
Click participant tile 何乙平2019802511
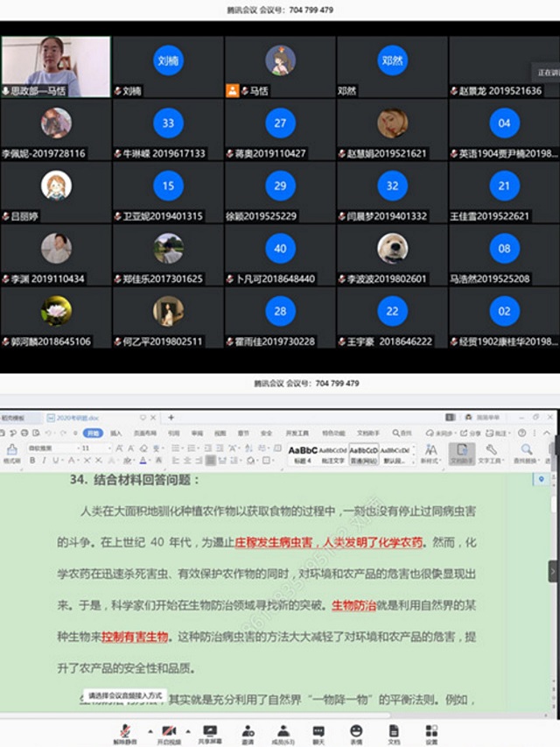click(x=168, y=317)
